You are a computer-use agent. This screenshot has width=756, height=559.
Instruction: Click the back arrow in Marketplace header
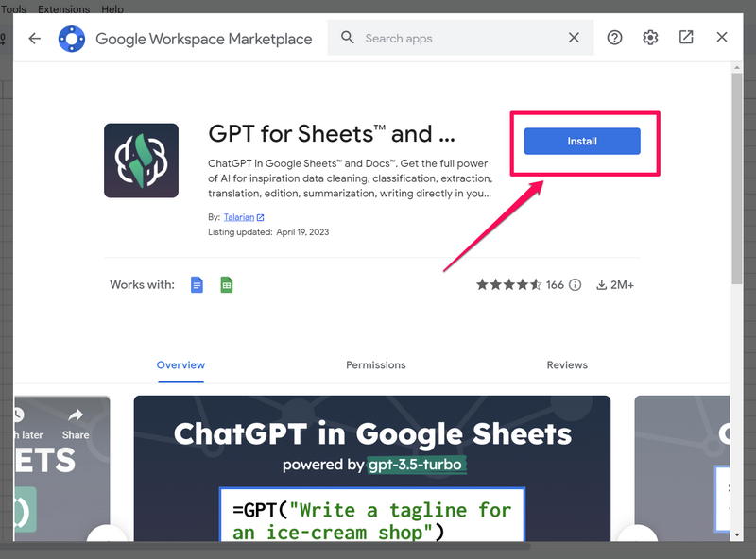click(35, 38)
